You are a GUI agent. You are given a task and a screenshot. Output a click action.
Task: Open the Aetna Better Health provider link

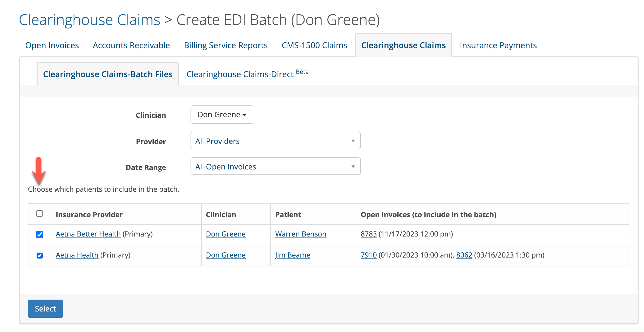pyautogui.click(x=88, y=234)
